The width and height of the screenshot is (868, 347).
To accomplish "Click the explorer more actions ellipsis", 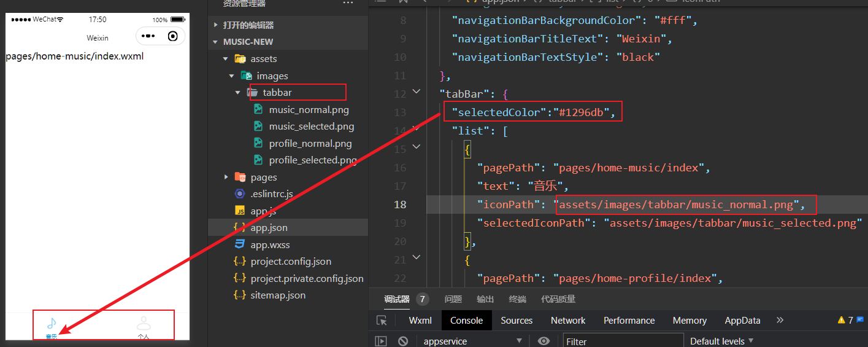I will coord(348,4).
